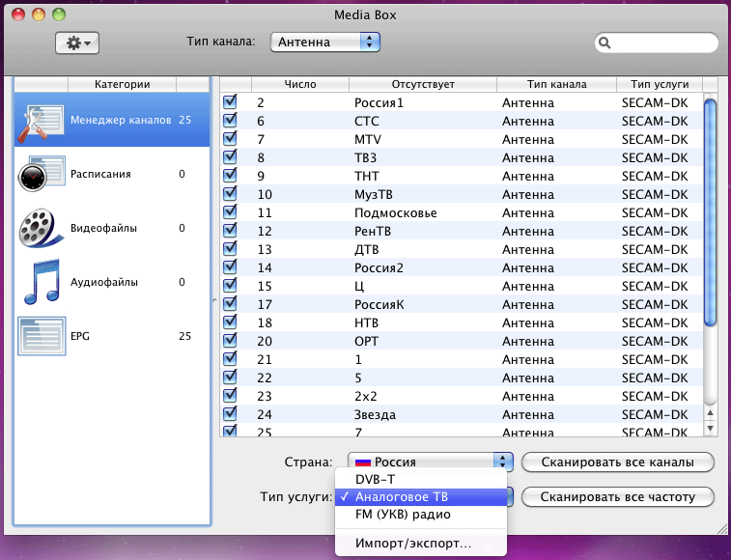The image size is (731, 560).
Task: Expand the country Россия dropdown
Action: tap(502, 462)
